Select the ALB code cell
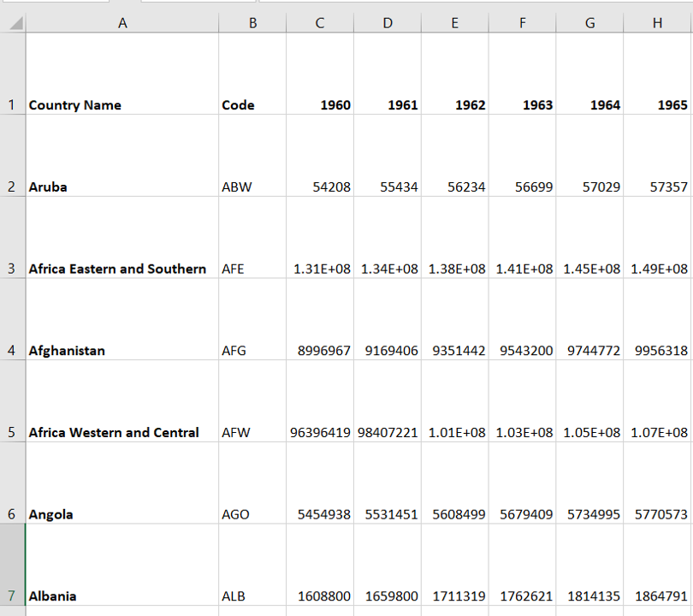The width and height of the screenshot is (693, 616). [252, 565]
